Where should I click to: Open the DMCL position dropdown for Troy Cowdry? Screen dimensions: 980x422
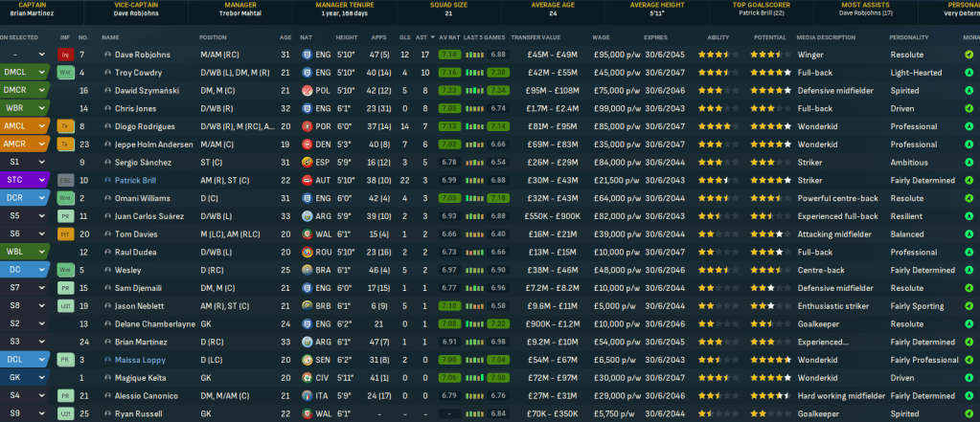(41, 72)
